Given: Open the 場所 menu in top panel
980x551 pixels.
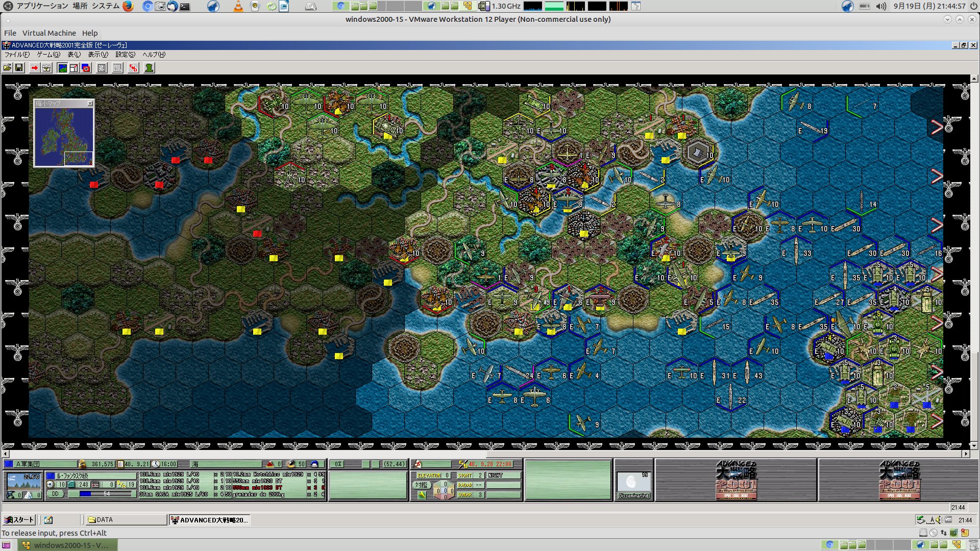Looking at the screenshot, I should 80,6.
